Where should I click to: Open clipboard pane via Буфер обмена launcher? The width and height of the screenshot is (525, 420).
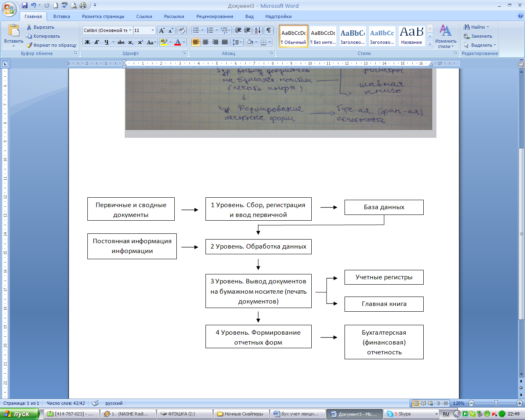point(76,53)
